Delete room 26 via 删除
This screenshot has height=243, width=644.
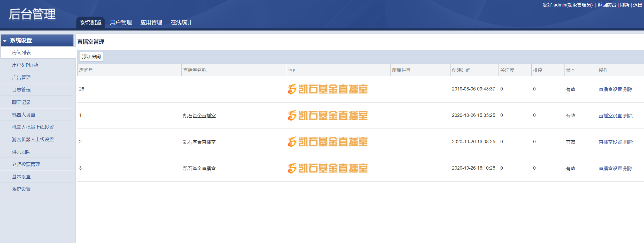click(x=628, y=89)
